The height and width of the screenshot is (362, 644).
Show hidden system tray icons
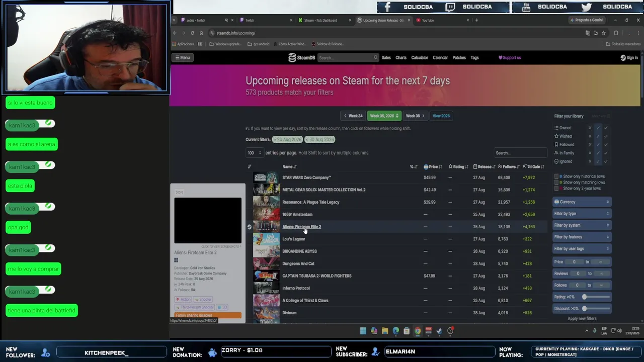coord(586,331)
